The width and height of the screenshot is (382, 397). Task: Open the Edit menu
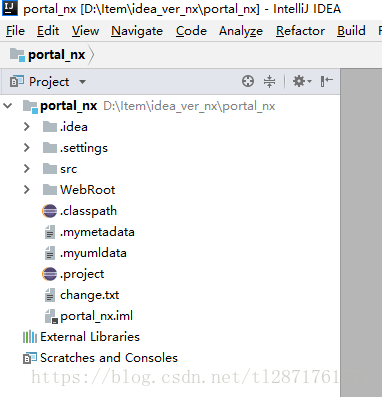pyautogui.click(x=48, y=31)
